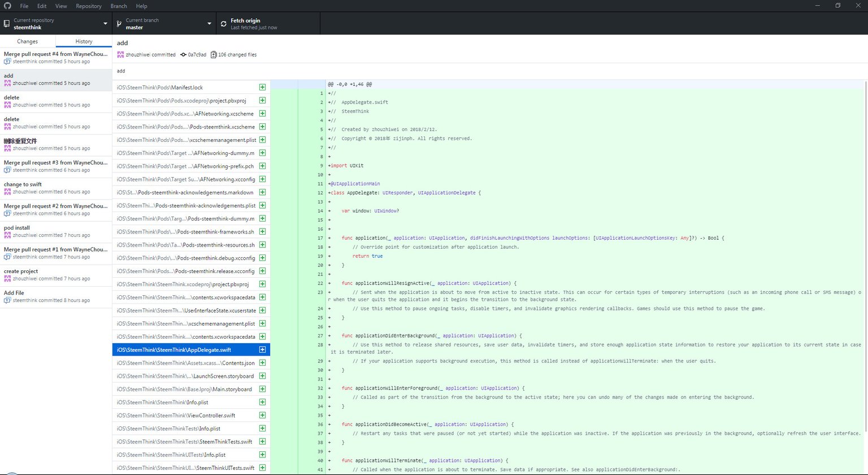Click added-status icon for Pods-steemthink-resources.sh
Screen dimensions: 868x475
pyautogui.click(x=262, y=244)
